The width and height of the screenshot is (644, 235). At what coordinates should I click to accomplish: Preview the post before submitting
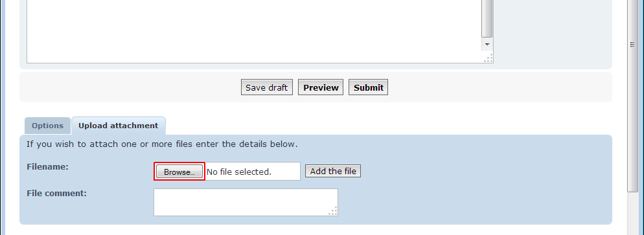click(321, 87)
